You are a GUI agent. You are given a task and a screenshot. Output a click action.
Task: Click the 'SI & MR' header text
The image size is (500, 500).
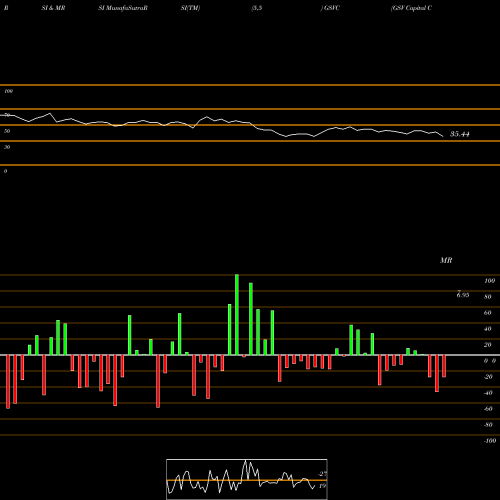click(53, 8)
